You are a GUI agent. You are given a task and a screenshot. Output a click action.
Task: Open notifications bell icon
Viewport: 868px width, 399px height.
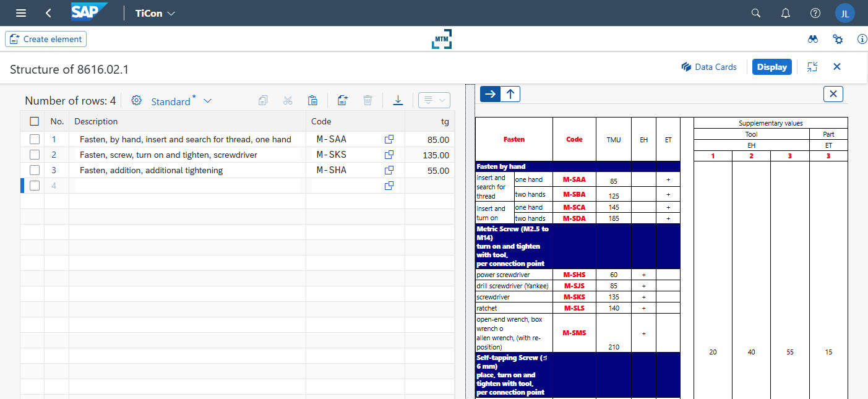pyautogui.click(x=785, y=13)
